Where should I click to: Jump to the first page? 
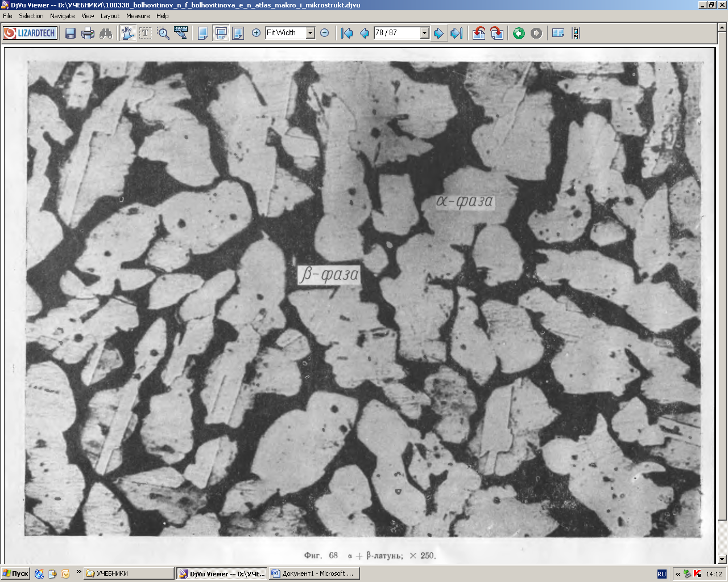347,33
